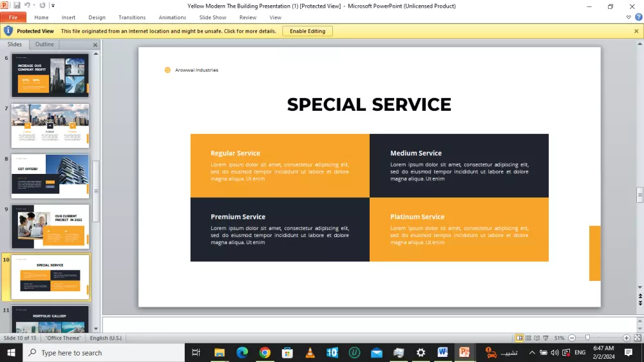Click the Undo arrow icon
Image resolution: width=644 pixels, height=362 pixels.
point(27,5)
